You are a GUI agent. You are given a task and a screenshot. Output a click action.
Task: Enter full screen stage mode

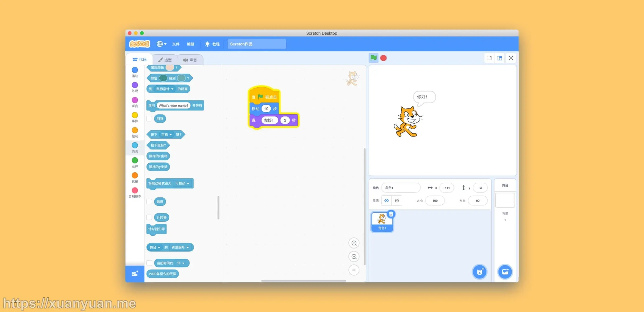tap(511, 58)
